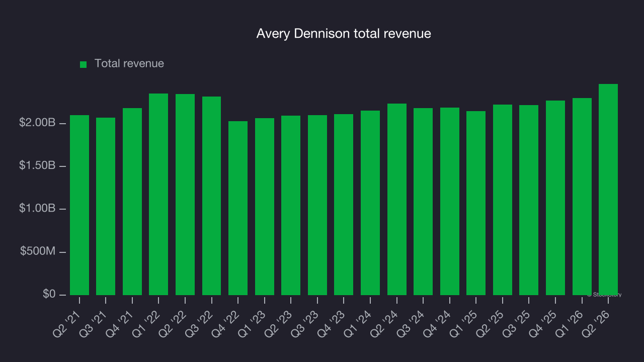This screenshot has height=362, width=644.
Task: Click the Q1 '22 revenue bar
Action: click(158, 194)
